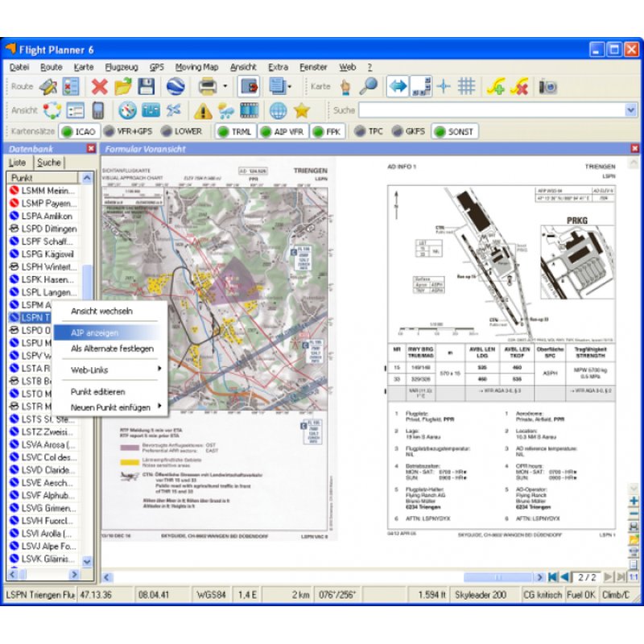
Task: Open the Flugzeug menu
Action: tap(122, 67)
